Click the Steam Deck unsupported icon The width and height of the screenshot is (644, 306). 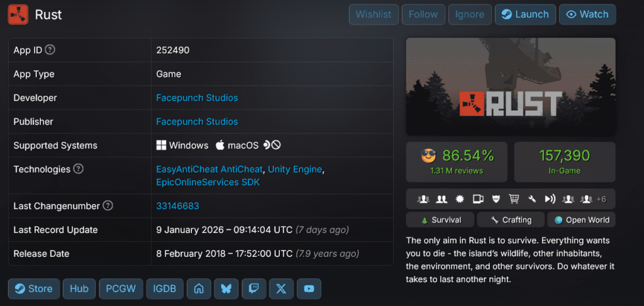point(272,145)
